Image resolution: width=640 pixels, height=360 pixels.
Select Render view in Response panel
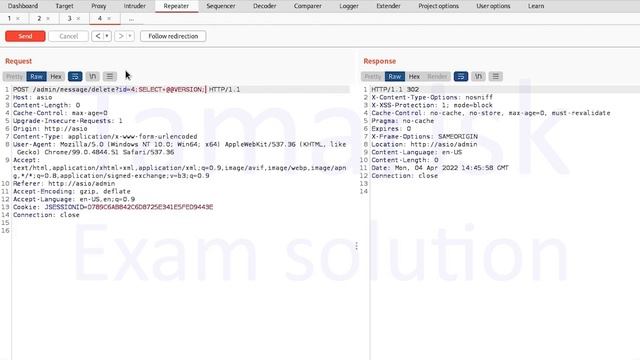[437, 76]
